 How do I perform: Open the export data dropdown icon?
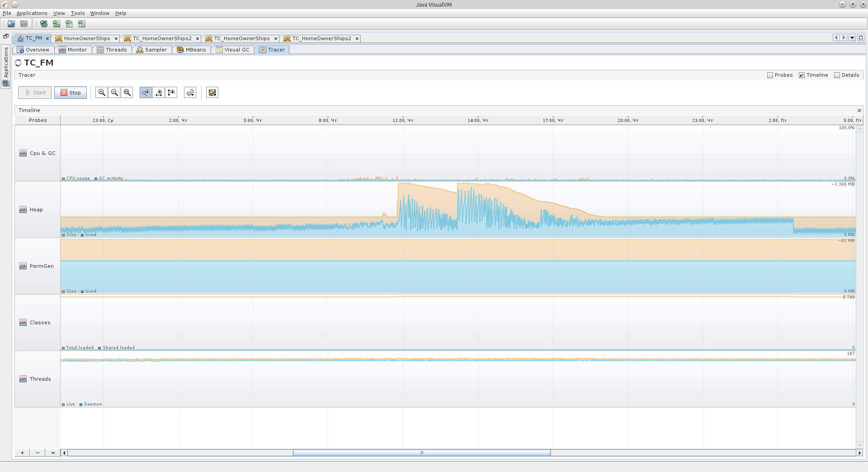tap(212, 93)
